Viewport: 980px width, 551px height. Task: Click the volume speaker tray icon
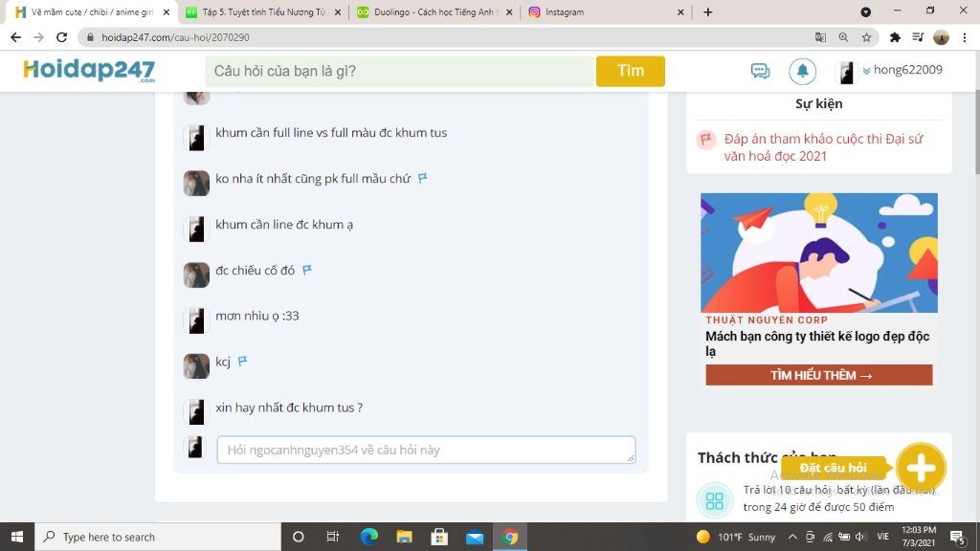click(x=860, y=537)
